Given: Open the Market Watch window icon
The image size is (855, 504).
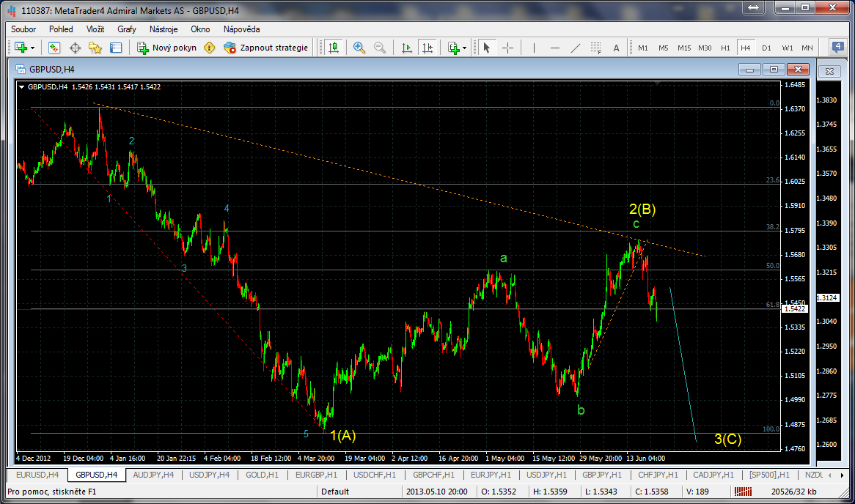Looking at the screenshot, I should tap(54, 48).
